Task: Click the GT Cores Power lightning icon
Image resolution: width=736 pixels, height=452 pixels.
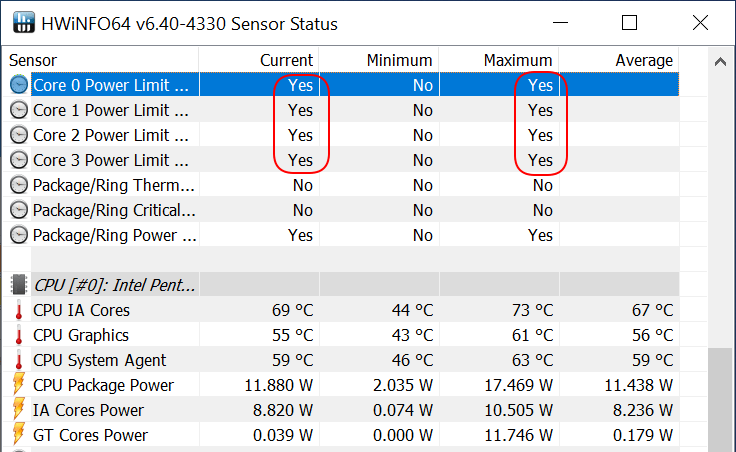Action: [x=19, y=434]
